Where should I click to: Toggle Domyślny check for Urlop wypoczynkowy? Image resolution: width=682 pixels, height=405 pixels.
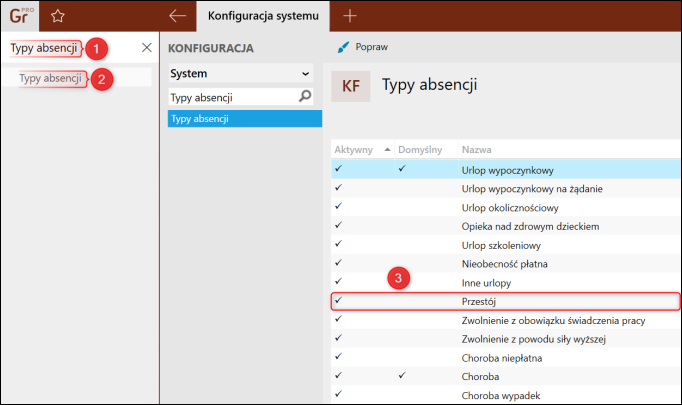(402, 168)
